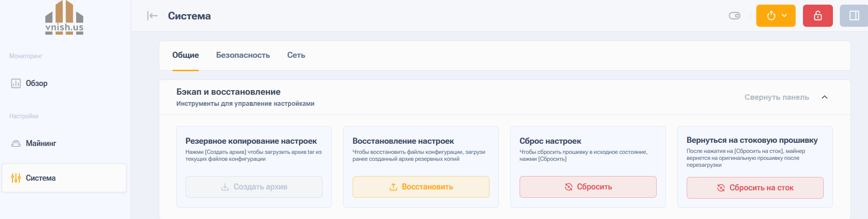Click the Система page title
This screenshot has width=868, height=219.
point(189,16)
